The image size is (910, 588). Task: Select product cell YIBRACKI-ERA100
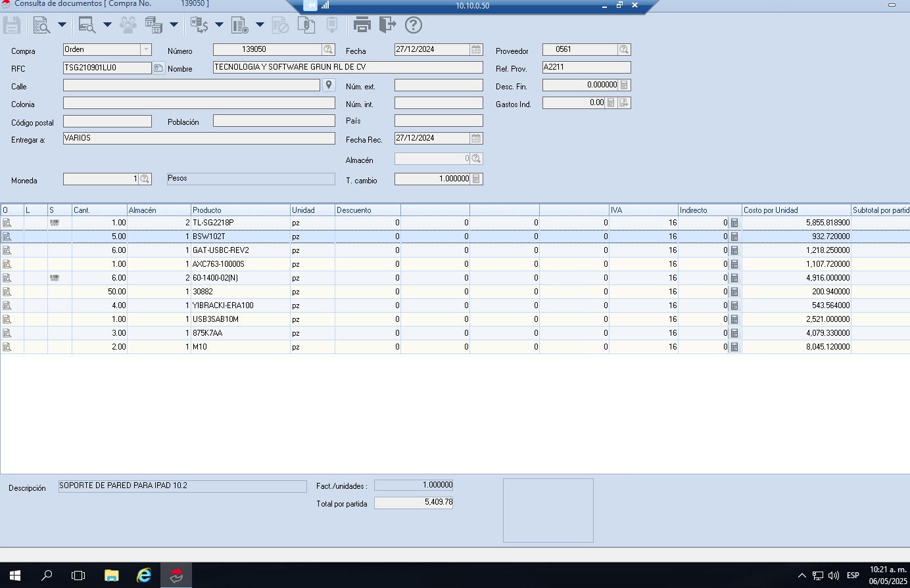(241, 305)
